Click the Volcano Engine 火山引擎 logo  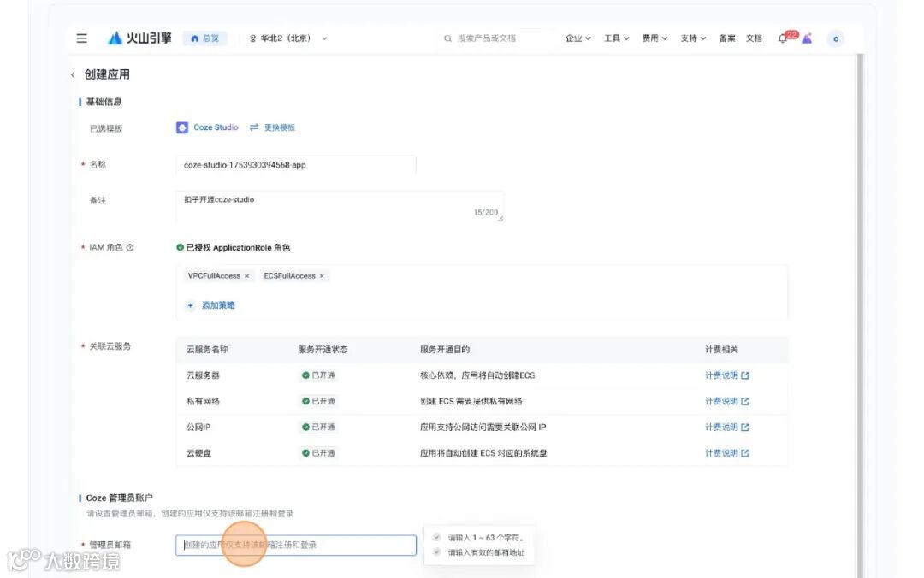[x=139, y=38]
